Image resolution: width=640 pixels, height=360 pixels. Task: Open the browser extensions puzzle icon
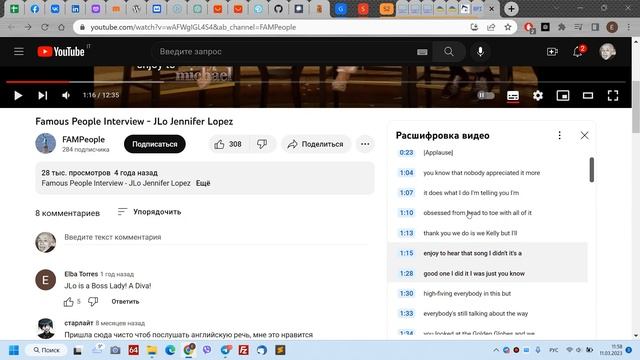(562, 27)
